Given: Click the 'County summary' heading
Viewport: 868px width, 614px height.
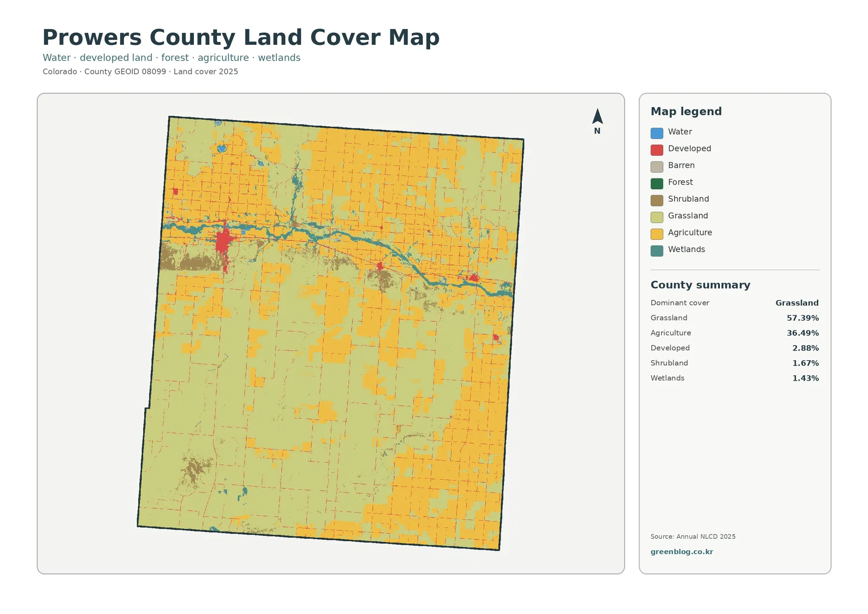Looking at the screenshot, I should pyautogui.click(x=700, y=285).
